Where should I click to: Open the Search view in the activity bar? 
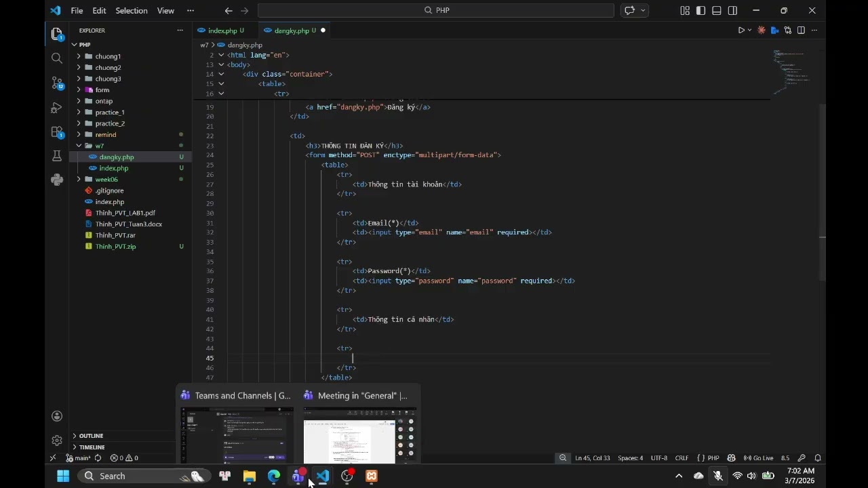point(57,58)
